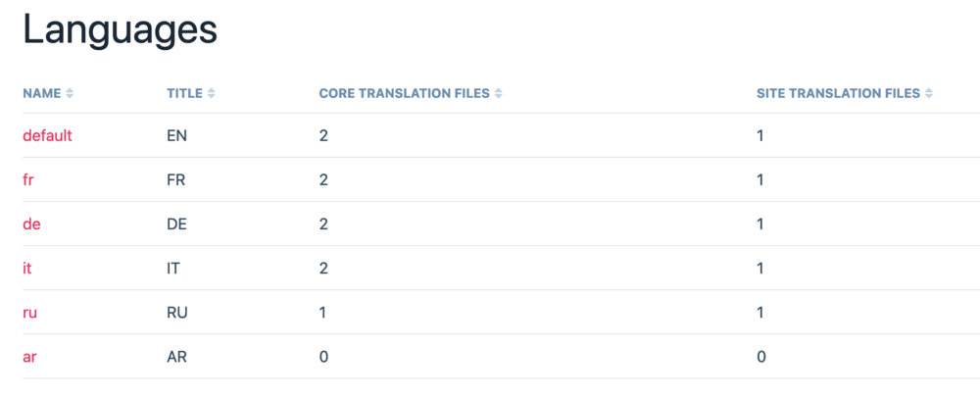980x397 pixels.
Task: Open the ar language link
Action: click(x=30, y=357)
